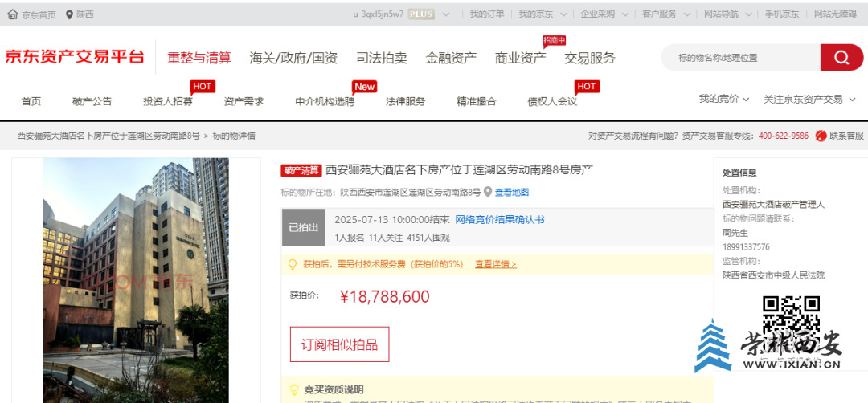Click the text 4151人围观
868x403 pixels.
(428, 238)
